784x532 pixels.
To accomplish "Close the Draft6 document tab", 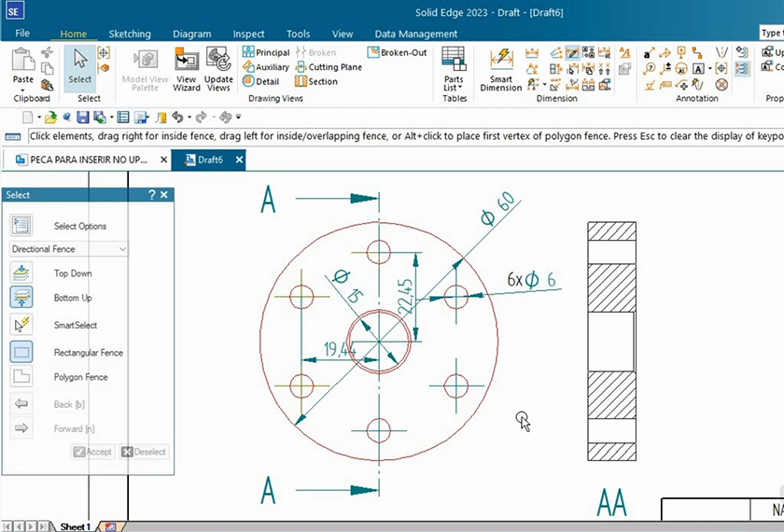I will [238, 160].
